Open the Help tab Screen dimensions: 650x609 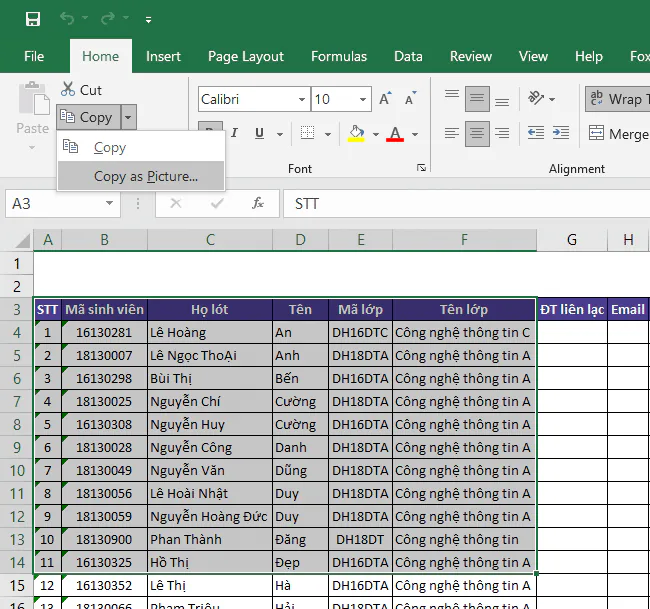[589, 56]
